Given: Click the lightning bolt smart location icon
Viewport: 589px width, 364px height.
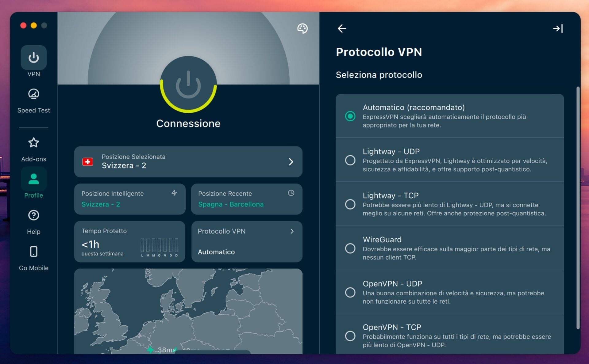Looking at the screenshot, I should pyautogui.click(x=174, y=193).
